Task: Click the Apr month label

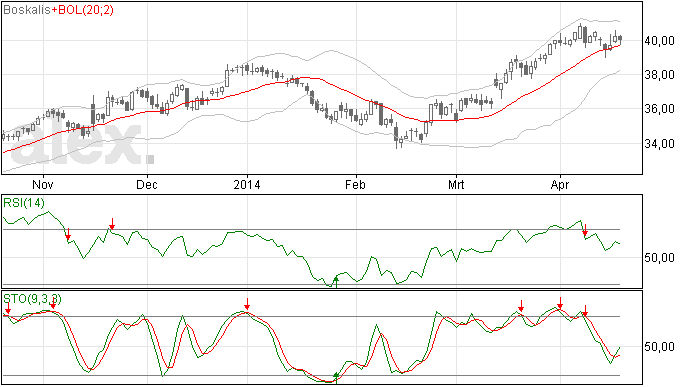Action: pyautogui.click(x=560, y=185)
